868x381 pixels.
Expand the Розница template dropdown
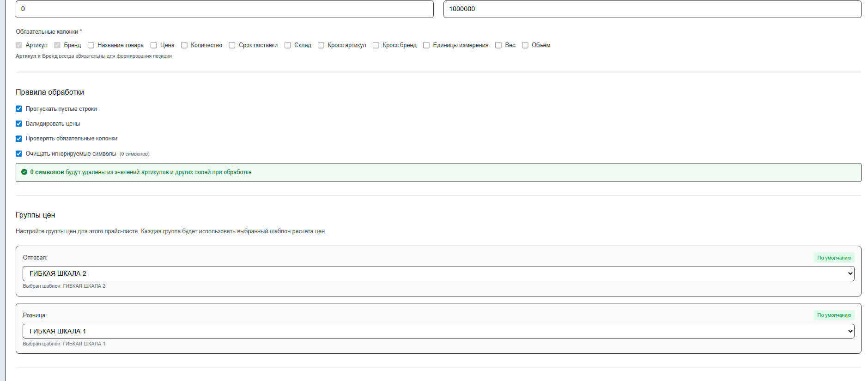(x=438, y=331)
